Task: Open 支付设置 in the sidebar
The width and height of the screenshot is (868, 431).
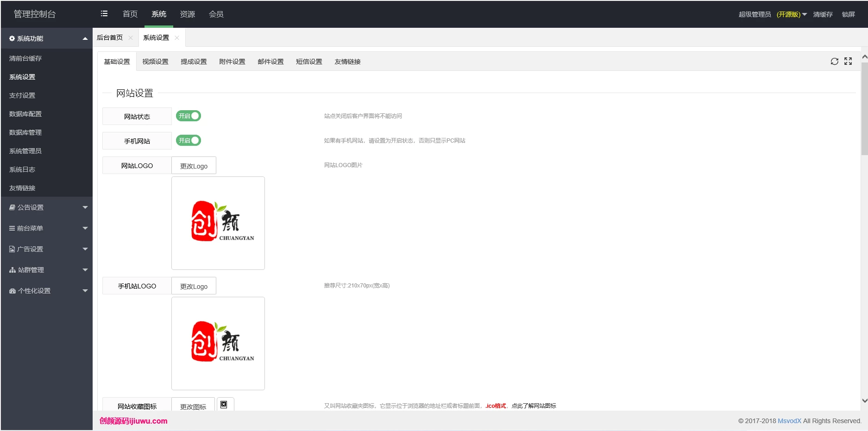Action: 22,95
